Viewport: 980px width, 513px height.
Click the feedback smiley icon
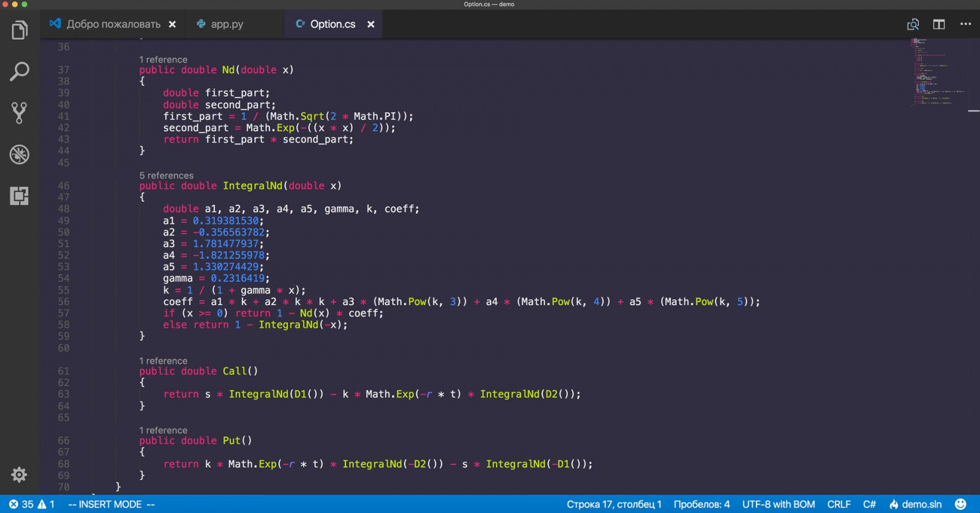[960, 504]
